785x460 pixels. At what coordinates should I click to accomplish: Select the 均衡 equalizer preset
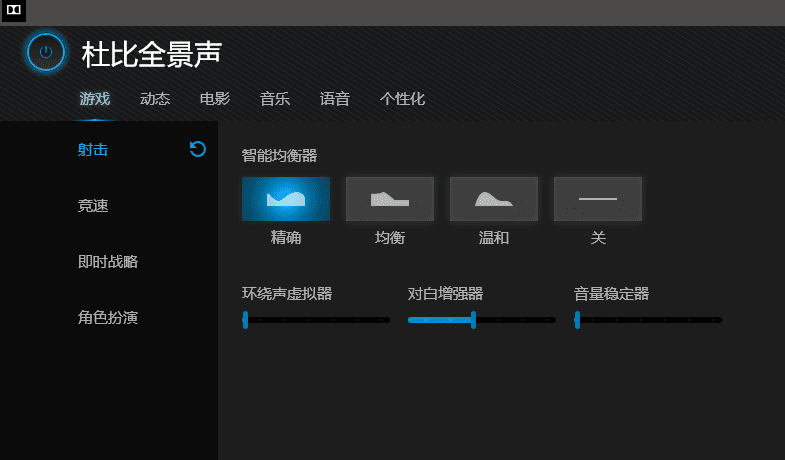[390, 199]
